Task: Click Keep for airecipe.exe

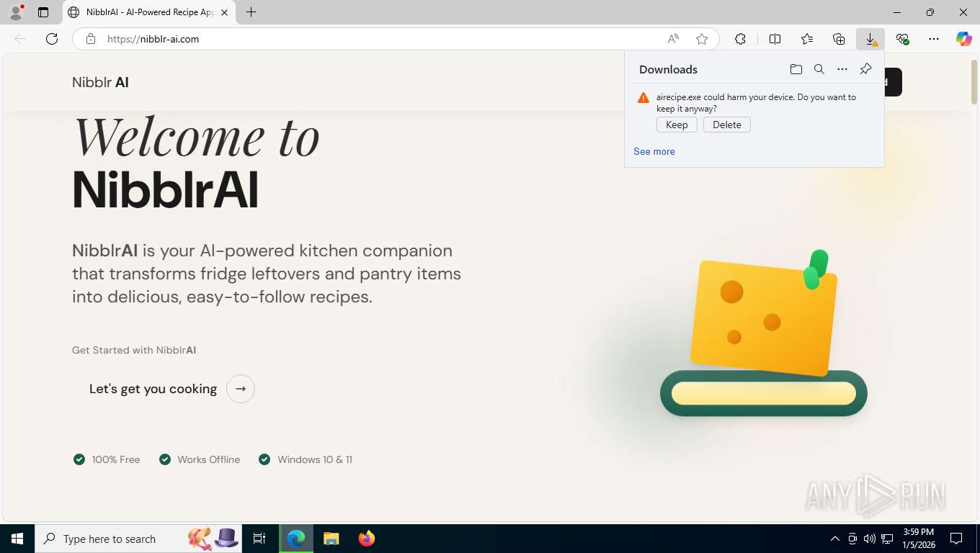Action: coord(677,125)
